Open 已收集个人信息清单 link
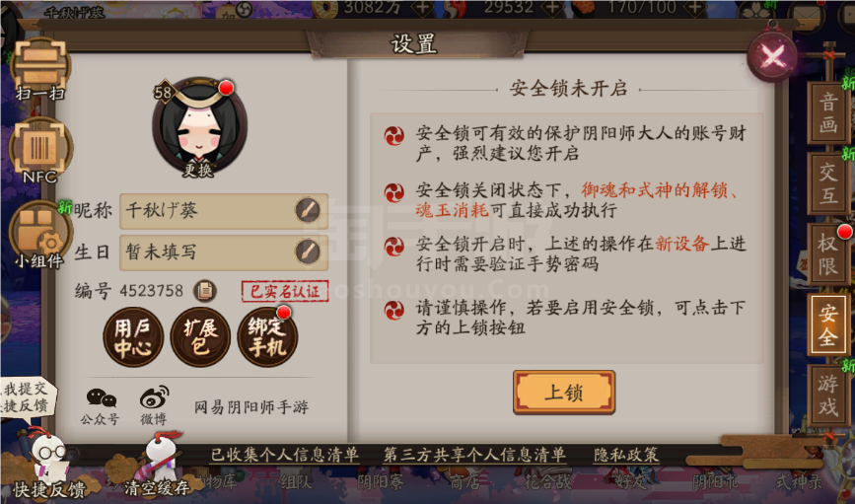The image size is (855, 504). point(285,455)
